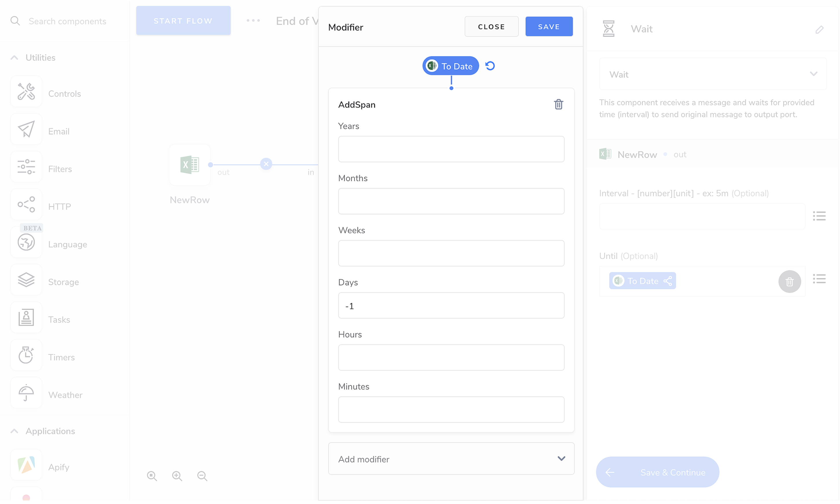Image resolution: width=840 pixels, height=504 pixels.
Task: Open the Wait component type dropdown
Action: coord(712,74)
